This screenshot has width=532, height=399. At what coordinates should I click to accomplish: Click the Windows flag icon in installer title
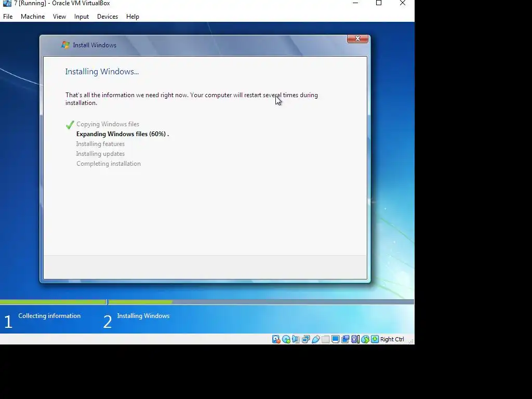pos(65,45)
